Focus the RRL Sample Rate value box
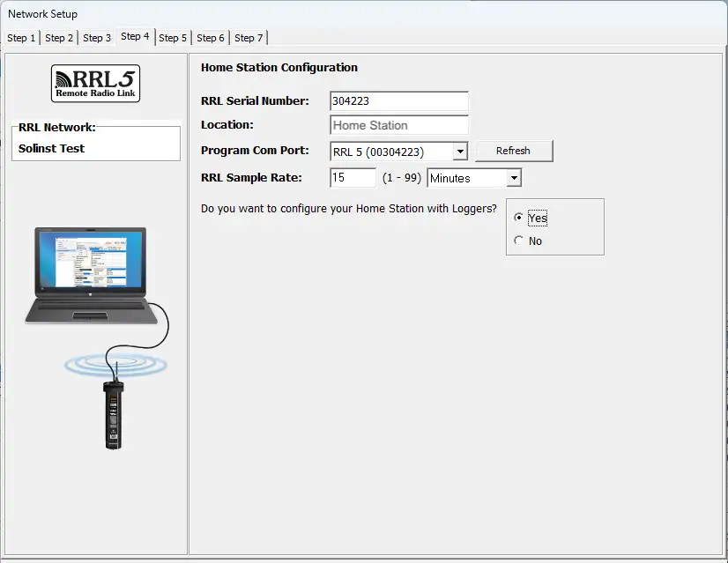This screenshot has width=728, height=563. tap(353, 178)
